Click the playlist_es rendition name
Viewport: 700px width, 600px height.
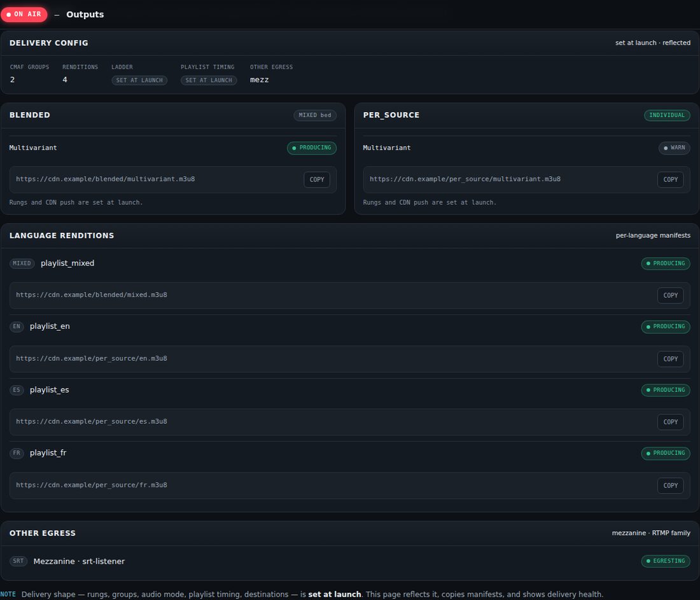point(49,390)
